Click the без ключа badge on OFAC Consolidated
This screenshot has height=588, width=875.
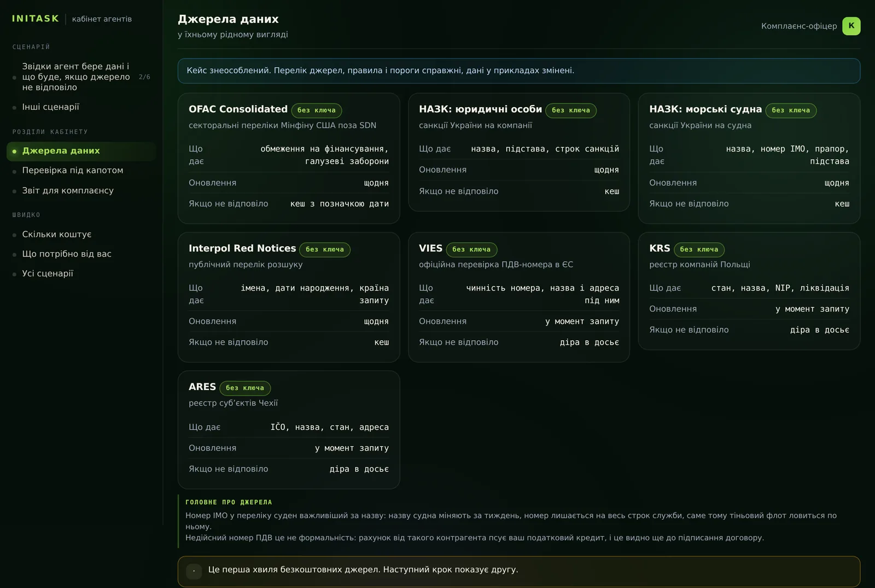[317, 110]
